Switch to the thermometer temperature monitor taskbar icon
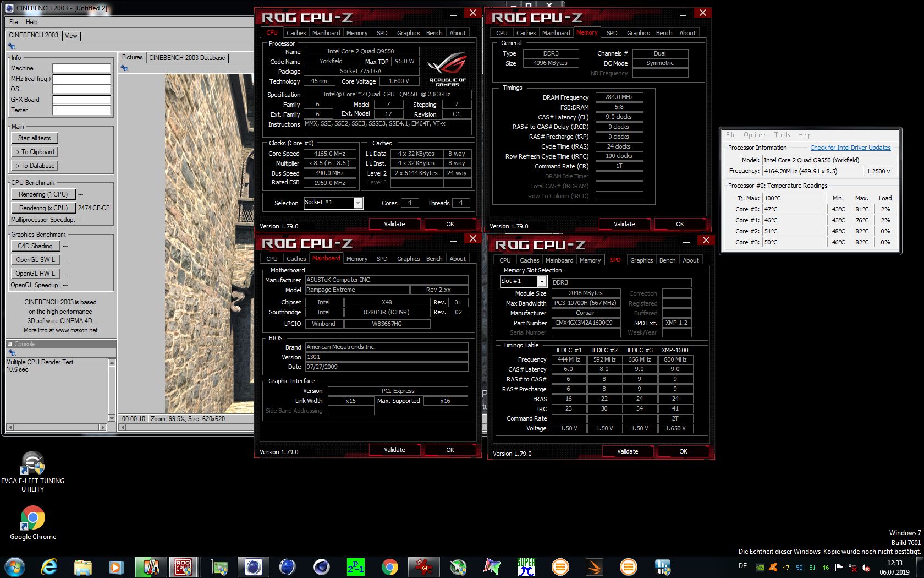The height and width of the screenshot is (578, 924). [150, 567]
